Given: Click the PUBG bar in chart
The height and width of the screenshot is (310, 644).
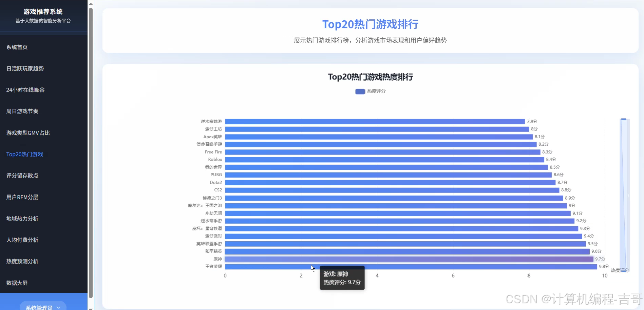Looking at the screenshot, I should point(388,175).
